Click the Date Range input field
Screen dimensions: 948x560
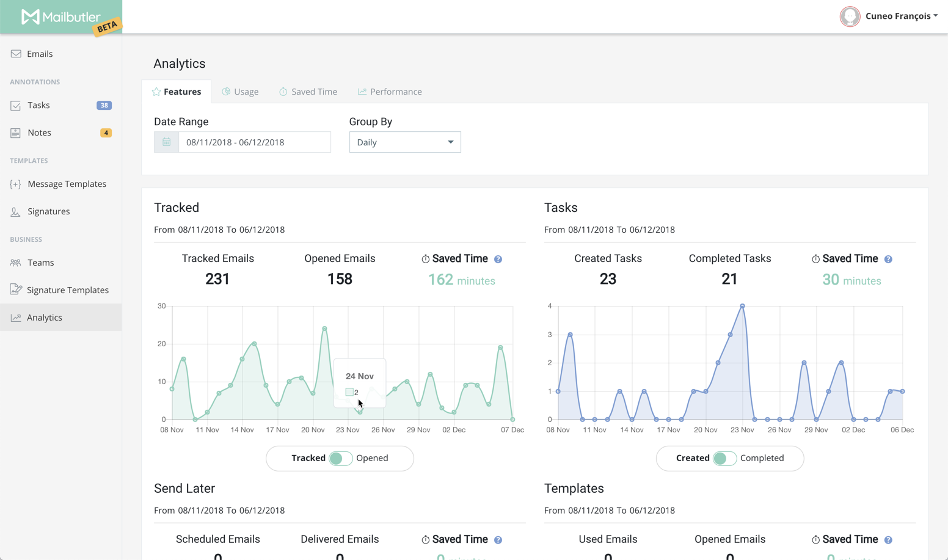pyautogui.click(x=255, y=142)
